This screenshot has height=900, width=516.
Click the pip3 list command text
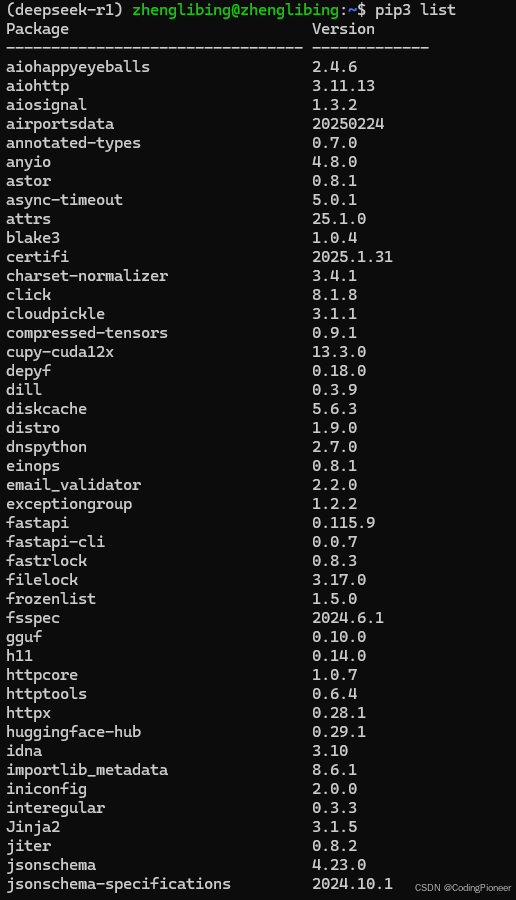click(x=416, y=10)
